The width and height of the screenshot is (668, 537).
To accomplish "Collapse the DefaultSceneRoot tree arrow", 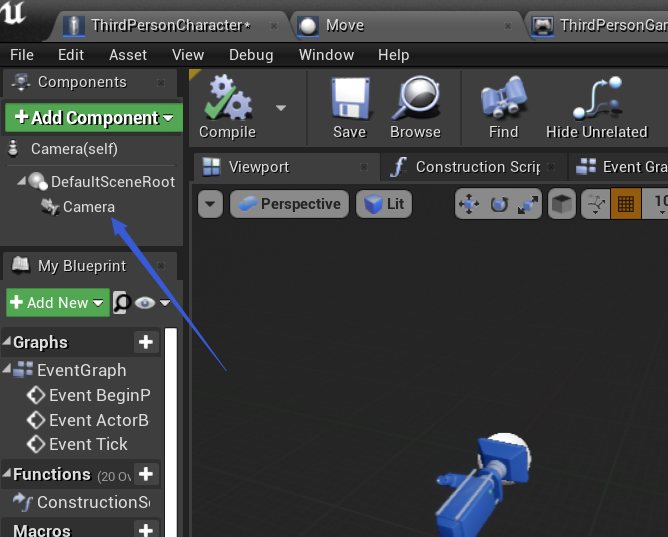I will click(x=21, y=181).
